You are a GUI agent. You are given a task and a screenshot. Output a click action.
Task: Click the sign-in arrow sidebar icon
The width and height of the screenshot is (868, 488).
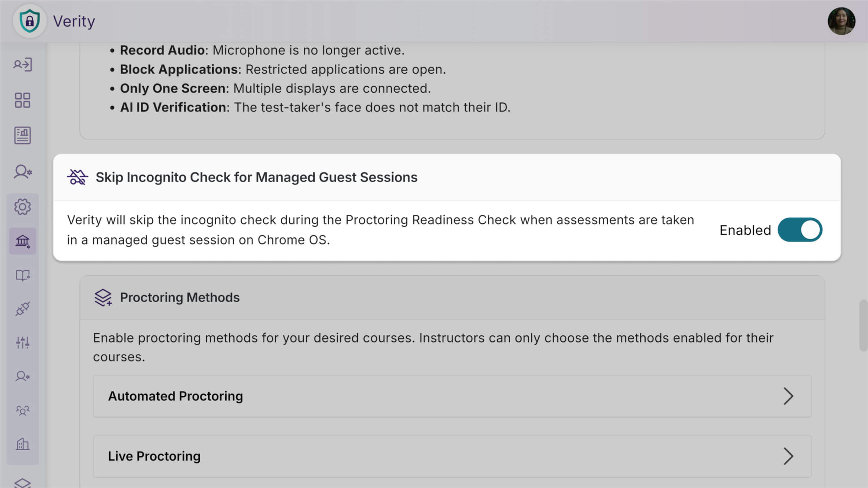22,65
